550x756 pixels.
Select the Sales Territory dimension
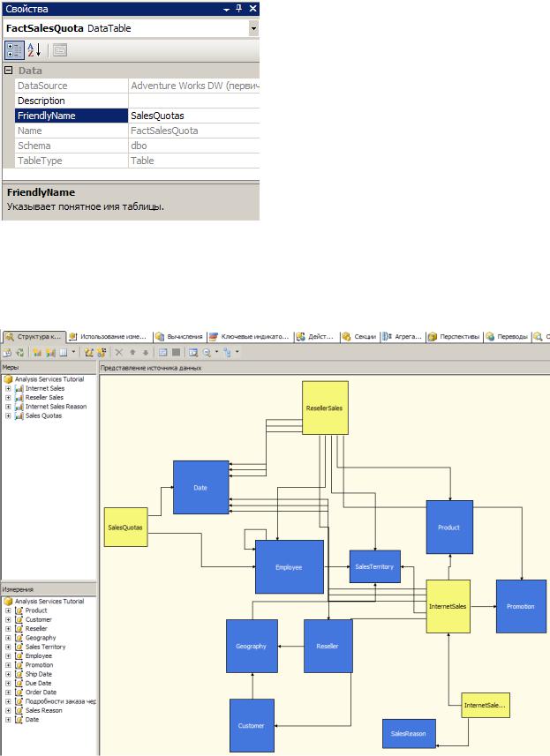point(45,647)
